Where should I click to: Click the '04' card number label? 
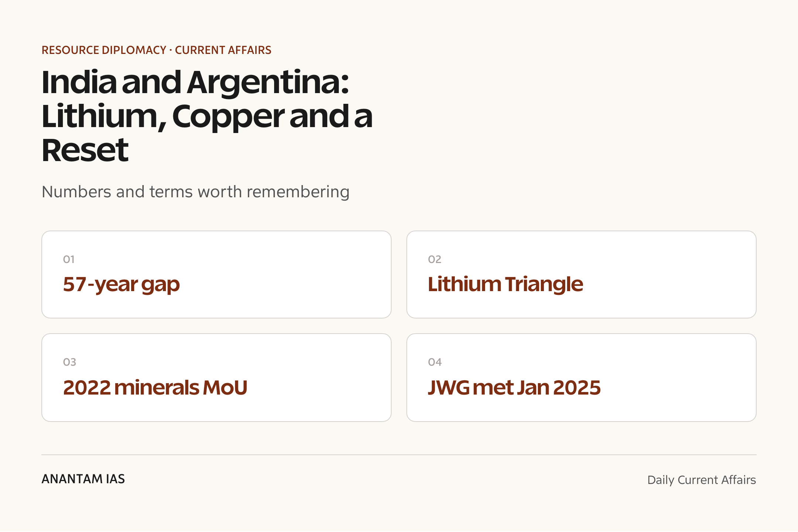(435, 362)
